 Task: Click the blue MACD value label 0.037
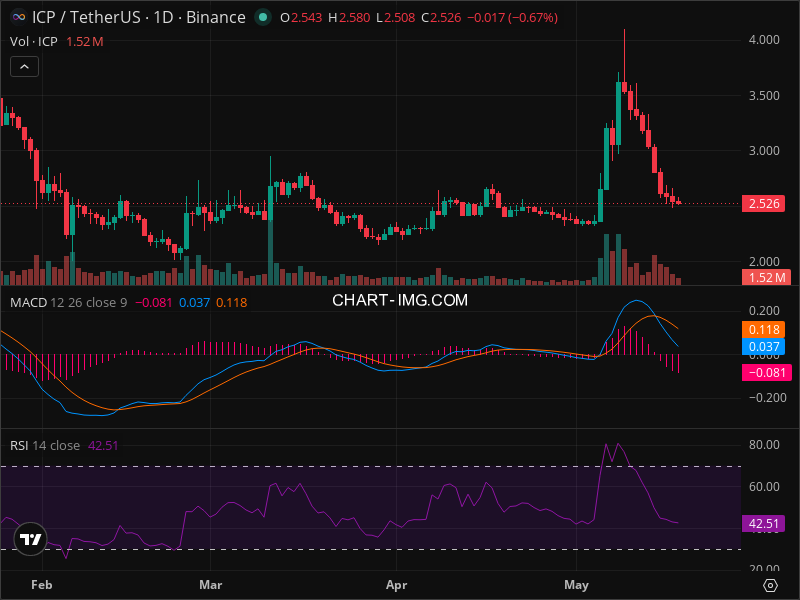763,347
